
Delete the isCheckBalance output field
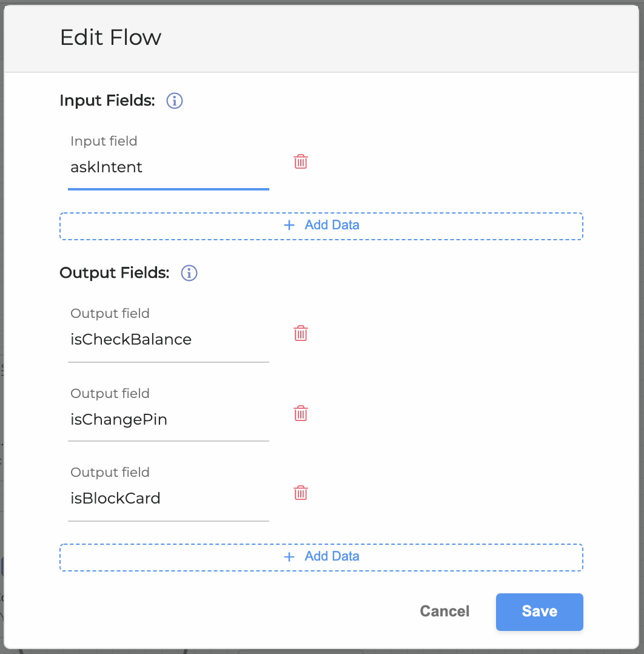point(301,334)
